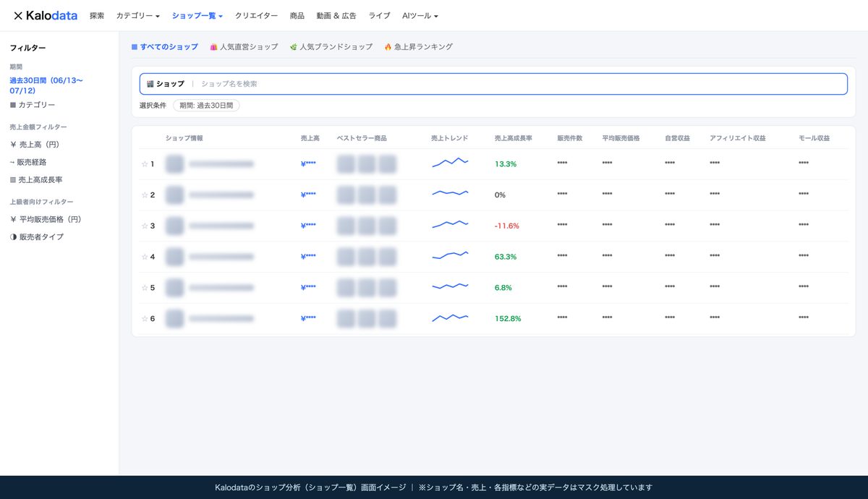Click the アフィリエイト収益 column header

(738, 138)
